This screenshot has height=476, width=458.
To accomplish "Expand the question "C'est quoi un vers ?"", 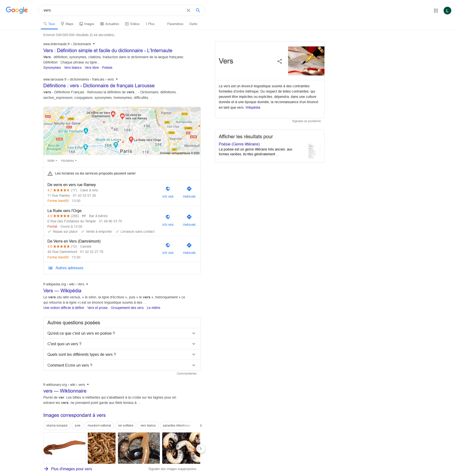I will [x=122, y=344].
